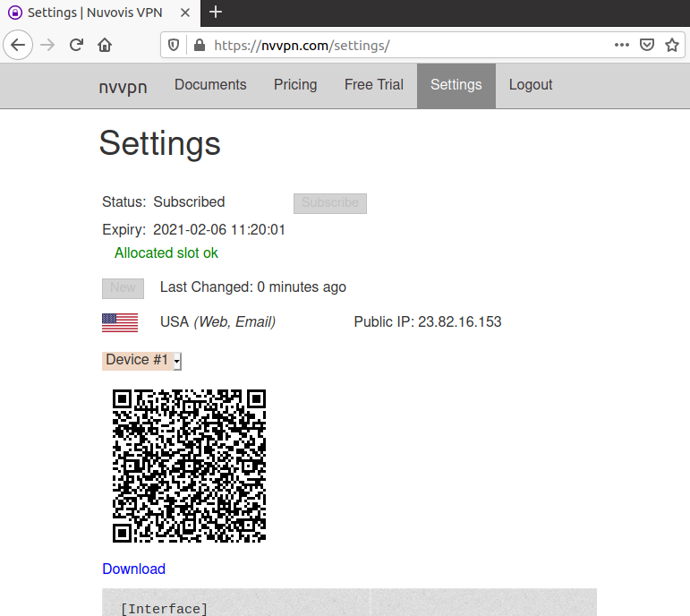The width and height of the screenshot is (690, 616).
Task: Click the Last Changed: 0 minutes ago text
Action: tap(253, 287)
